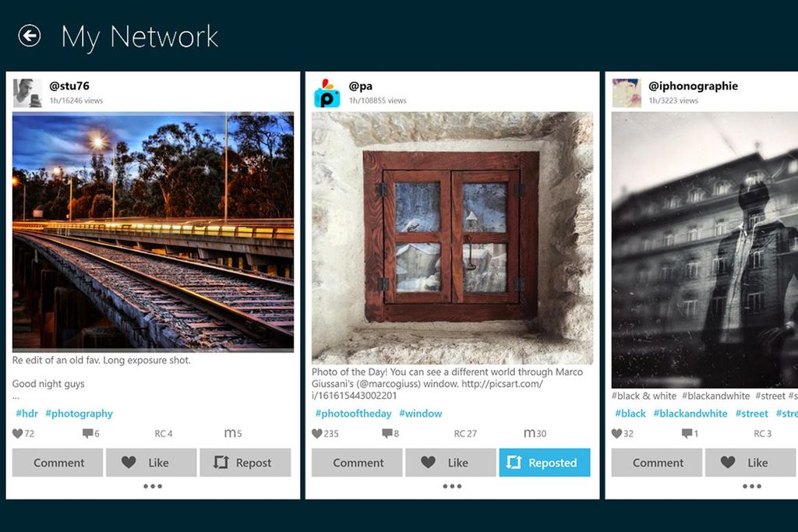Repost the @stu76 railway photo
798x532 pixels.
pyautogui.click(x=245, y=463)
